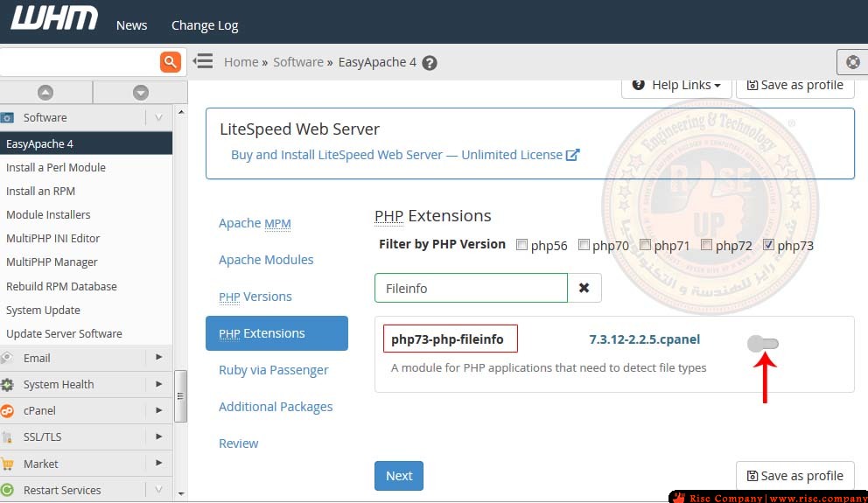Click the sidebar scrollbar down arrow
Viewport: 868px width, 503px height.
coord(181,493)
